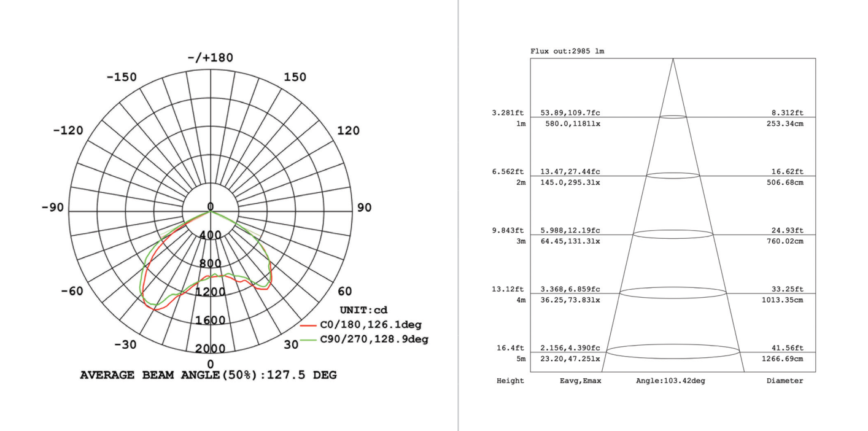Select the "1m" height label

pos(521,123)
